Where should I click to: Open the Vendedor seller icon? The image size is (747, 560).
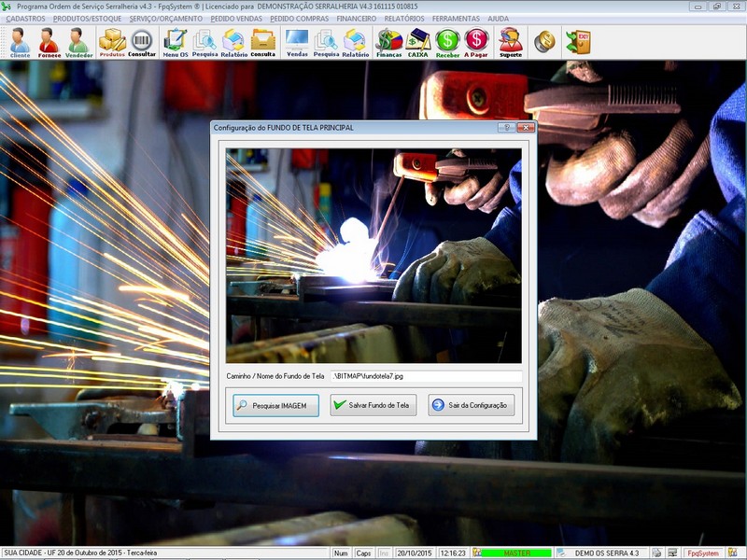pyautogui.click(x=78, y=42)
